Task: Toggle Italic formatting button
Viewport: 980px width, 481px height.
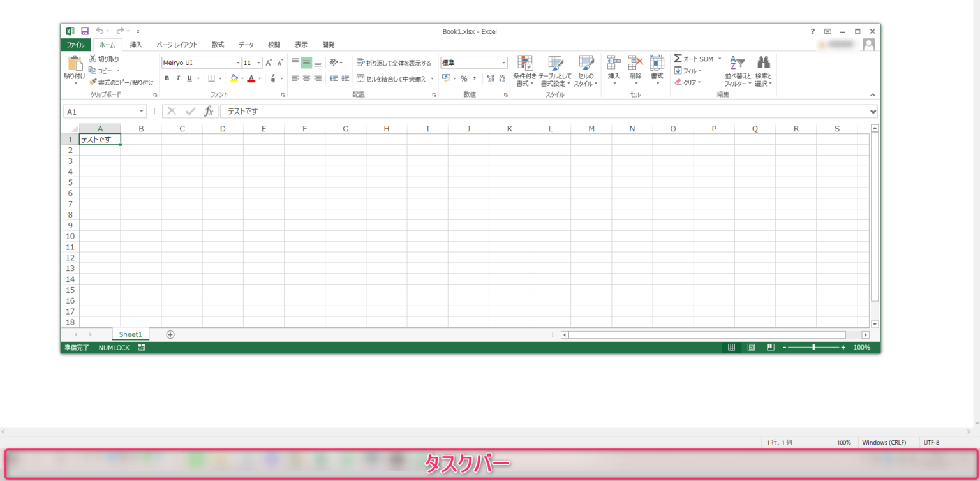Action: [178, 78]
